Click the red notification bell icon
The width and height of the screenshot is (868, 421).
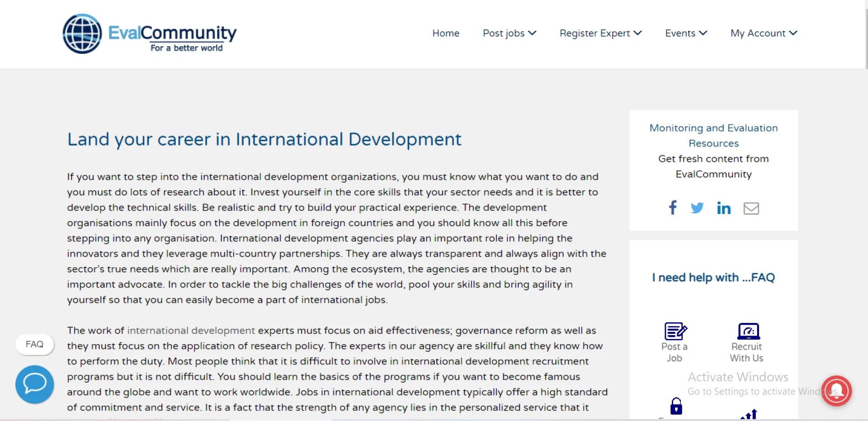[x=836, y=391]
